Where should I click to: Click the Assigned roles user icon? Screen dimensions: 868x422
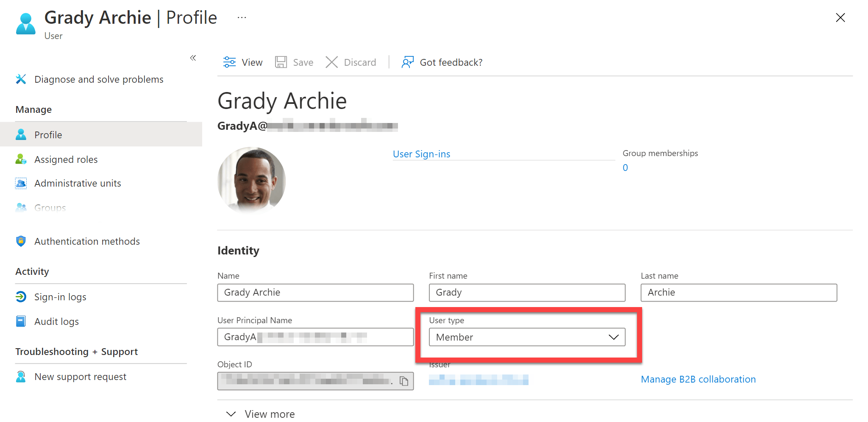tap(21, 159)
